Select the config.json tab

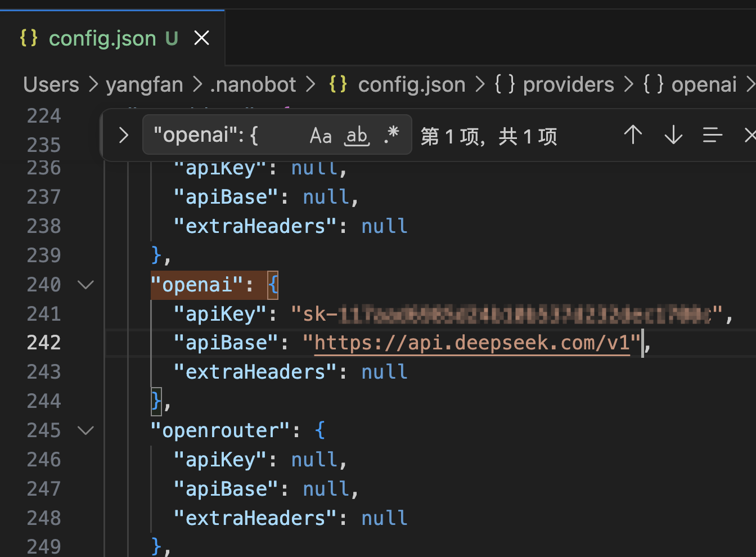(112, 38)
